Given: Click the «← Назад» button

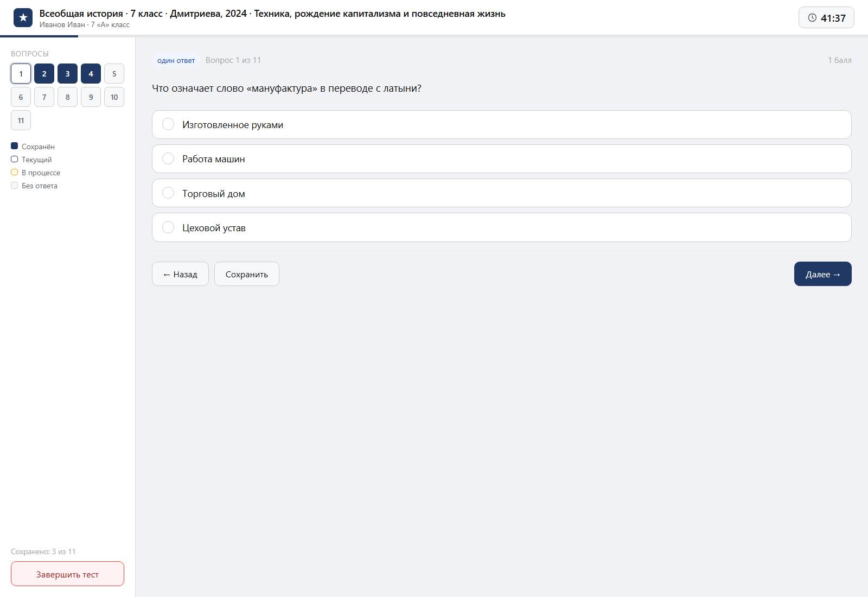Looking at the screenshot, I should click(180, 274).
